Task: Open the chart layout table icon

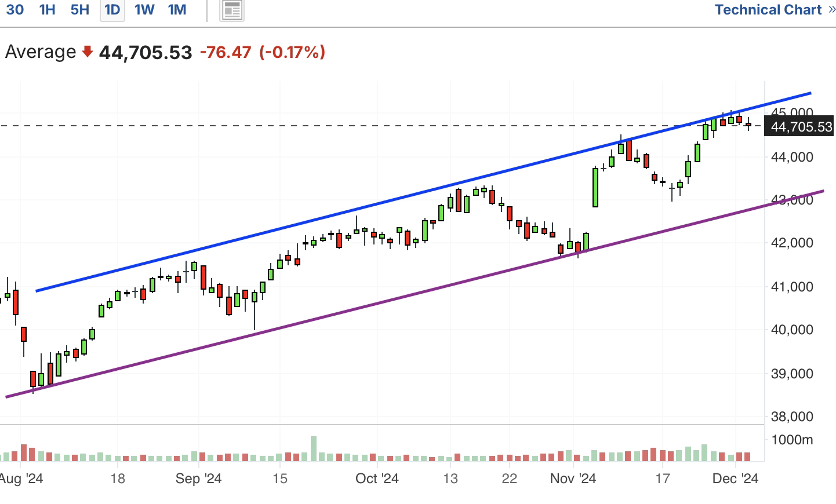Action: pyautogui.click(x=232, y=10)
